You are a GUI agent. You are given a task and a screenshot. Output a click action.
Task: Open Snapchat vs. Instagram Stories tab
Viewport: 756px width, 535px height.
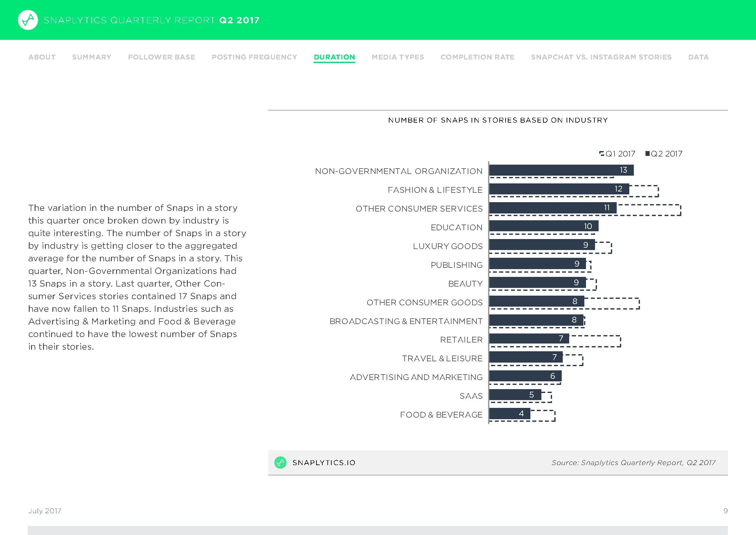(x=601, y=57)
